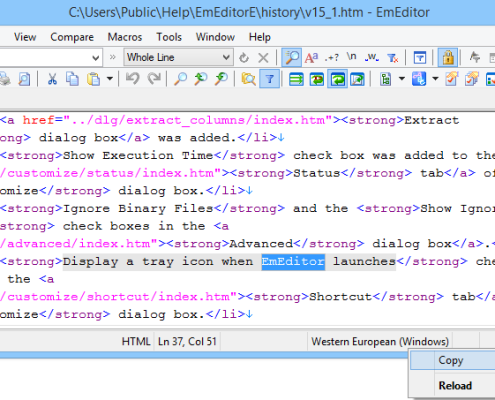Viewport: 495px width, 400px height.
Task: Open the Macros menu
Action: coord(125,37)
